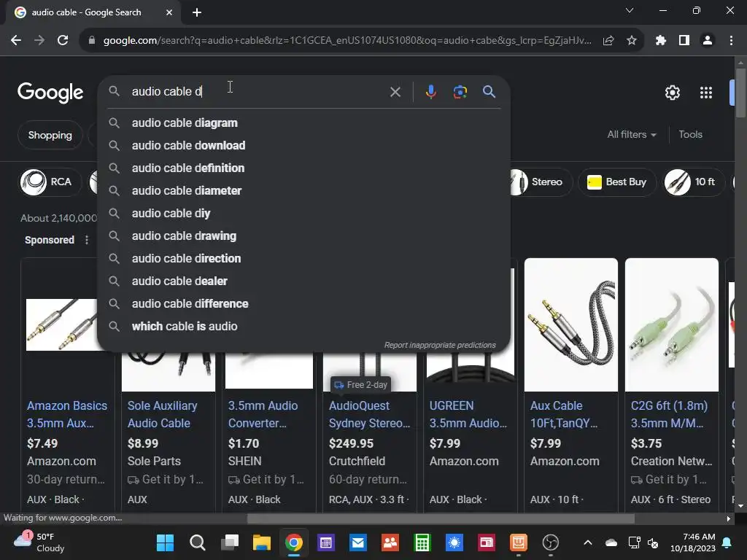The height and width of the screenshot is (560, 747).
Task: Select suggestion audio cable definition
Action: pyautogui.click(x=303, y=168)
